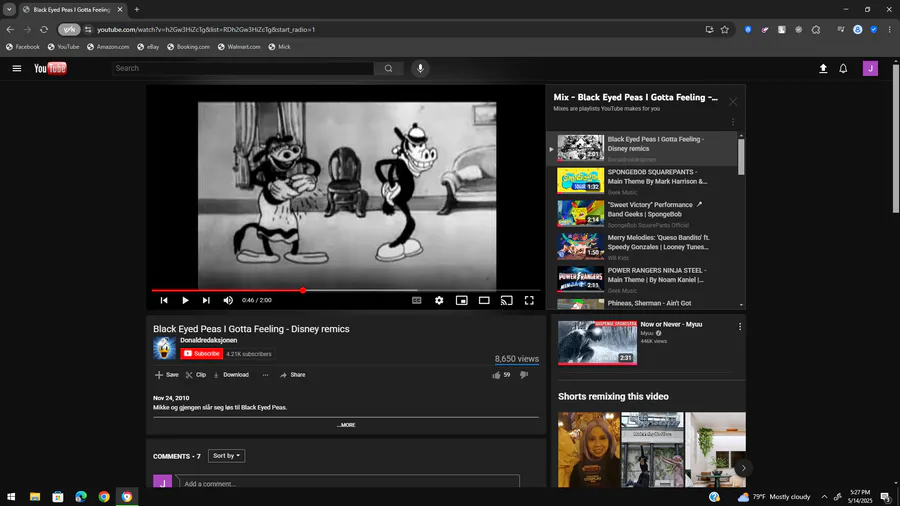
Task: Cast the video to a device
Action: point(506,300)
